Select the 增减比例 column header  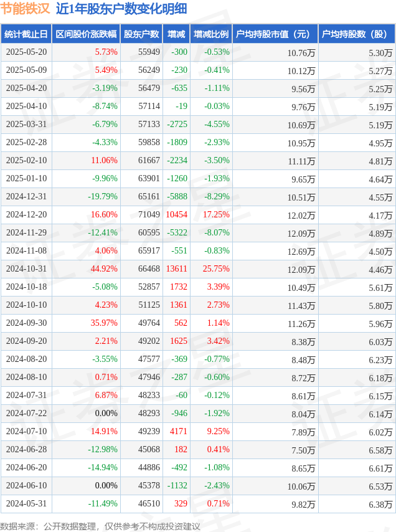click(211, 34)
